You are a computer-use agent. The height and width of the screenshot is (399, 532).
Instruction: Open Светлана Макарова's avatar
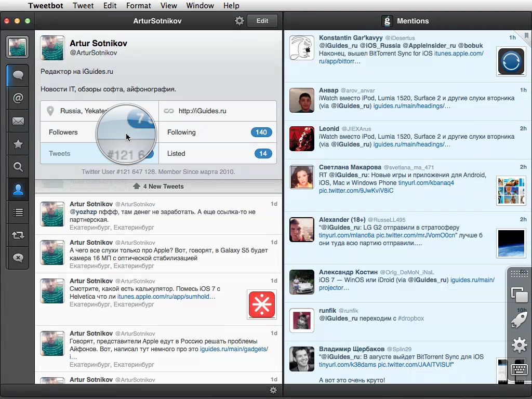[302, 177]
